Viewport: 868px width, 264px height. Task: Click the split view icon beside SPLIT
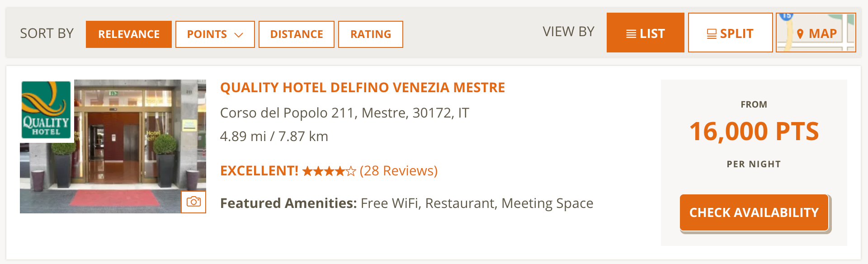tap(712, 34)
